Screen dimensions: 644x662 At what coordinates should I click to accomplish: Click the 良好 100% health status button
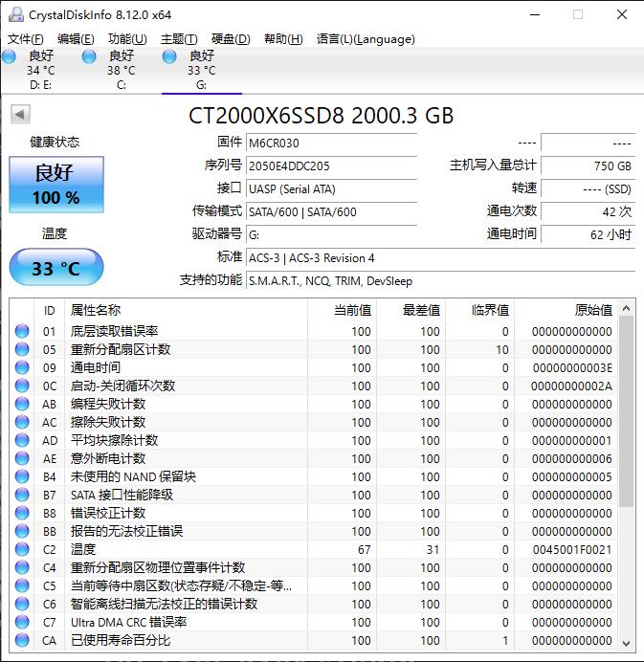coord(56,185)
